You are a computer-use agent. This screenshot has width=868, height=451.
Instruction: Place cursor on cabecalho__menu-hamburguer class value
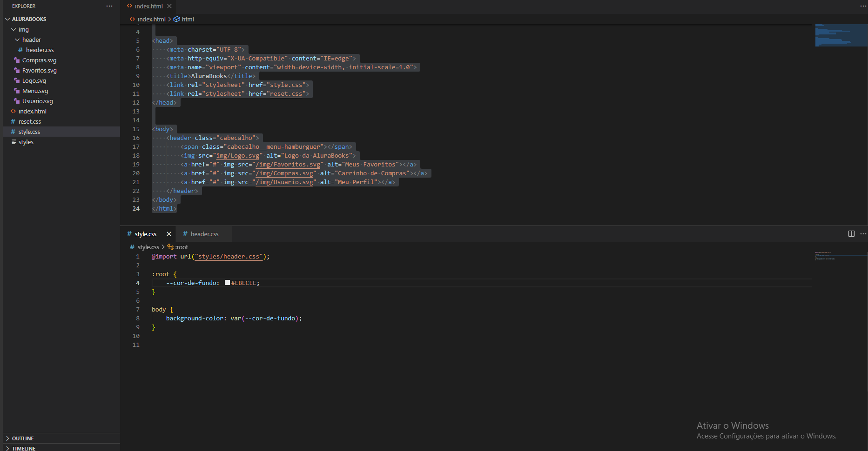coord(274,146)
